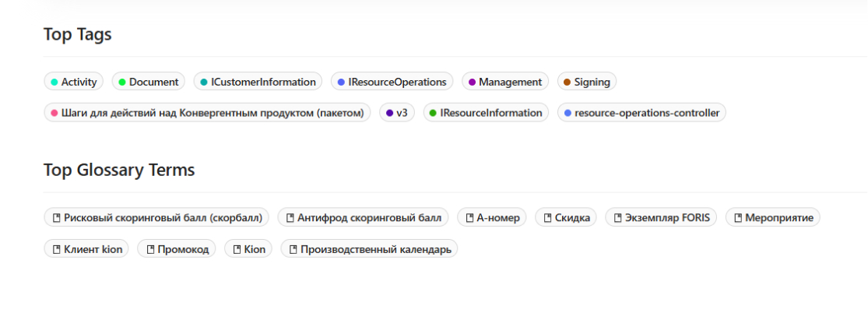The image size is (868, 320).
Task: Click the IResourceOperations tag
Action: 392,82
